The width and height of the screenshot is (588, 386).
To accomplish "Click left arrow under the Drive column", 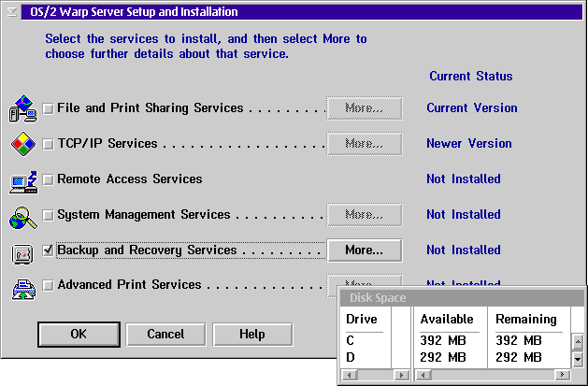I will tap(350, 375).
